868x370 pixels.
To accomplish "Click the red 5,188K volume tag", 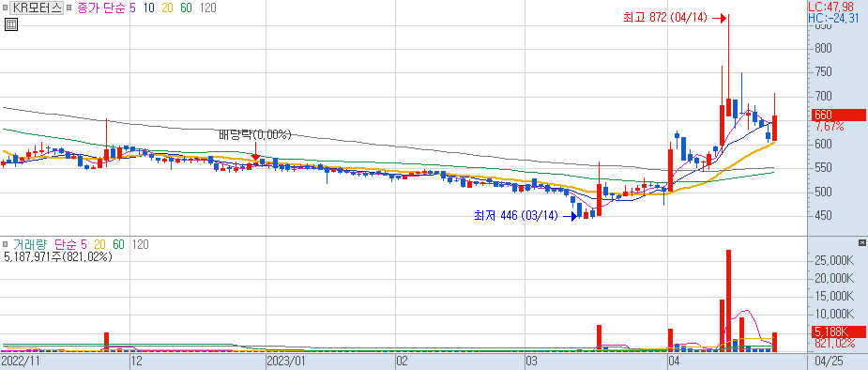I will click(838, 332).
